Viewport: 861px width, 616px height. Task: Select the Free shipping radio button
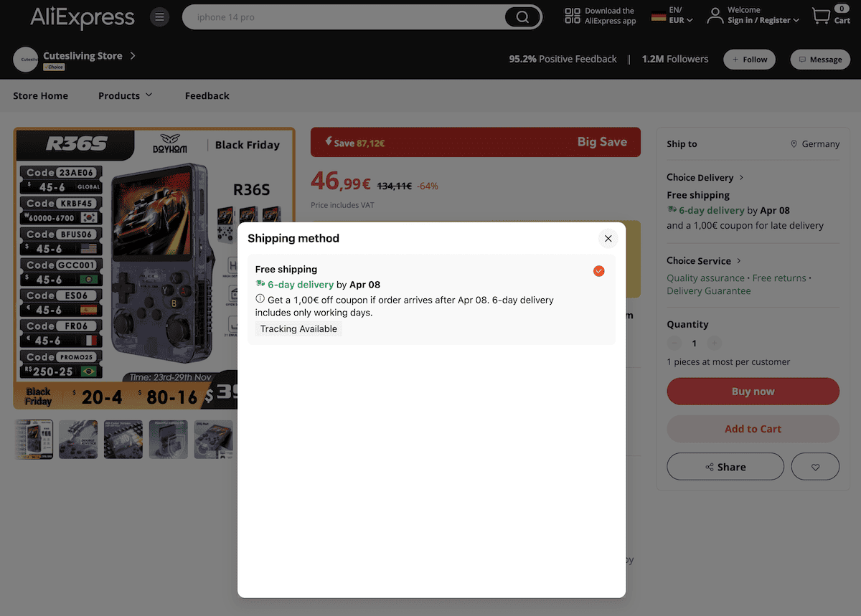(598, 271)
